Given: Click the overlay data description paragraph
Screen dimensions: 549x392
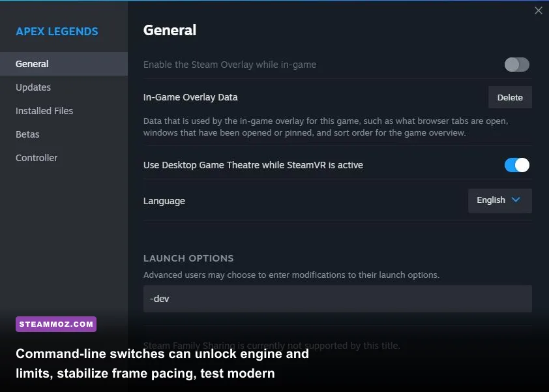Looking at the screenshot, I should [325, 127].
